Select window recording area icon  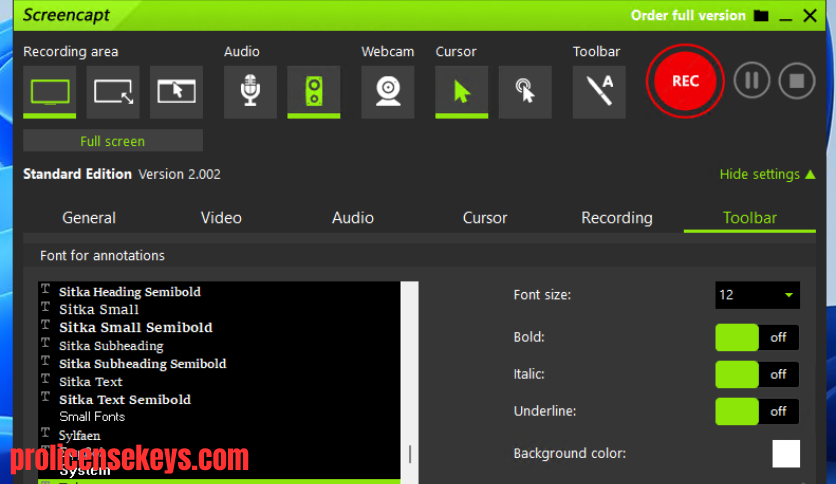176,92
